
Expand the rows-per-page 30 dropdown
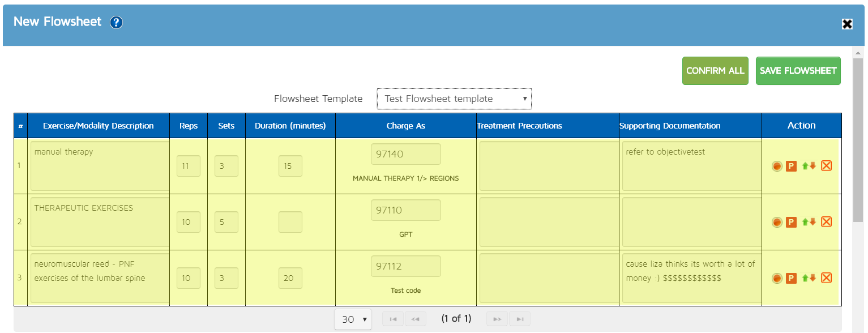click(x=353, y=319)
